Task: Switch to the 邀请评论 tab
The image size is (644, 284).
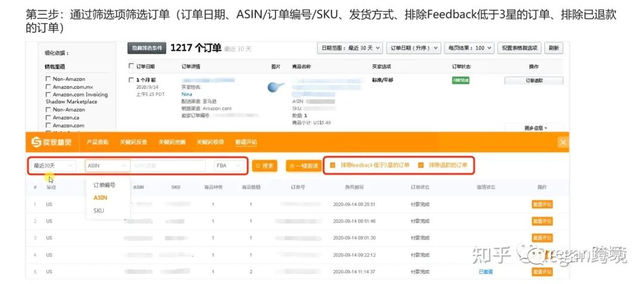Action: pos(246,142)
